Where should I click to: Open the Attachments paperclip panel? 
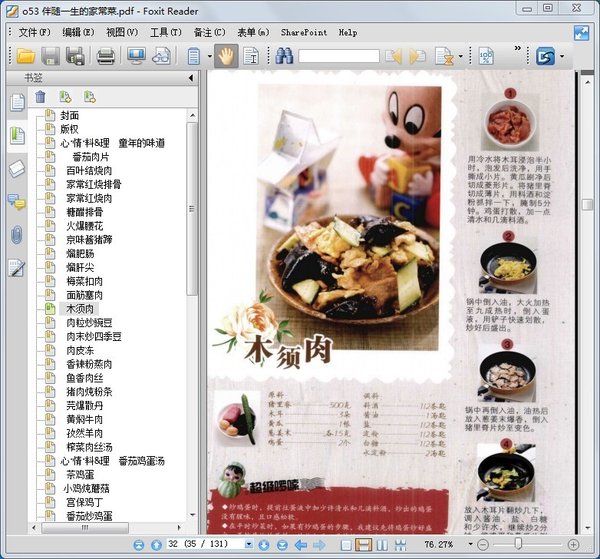(x=17, y=235)
